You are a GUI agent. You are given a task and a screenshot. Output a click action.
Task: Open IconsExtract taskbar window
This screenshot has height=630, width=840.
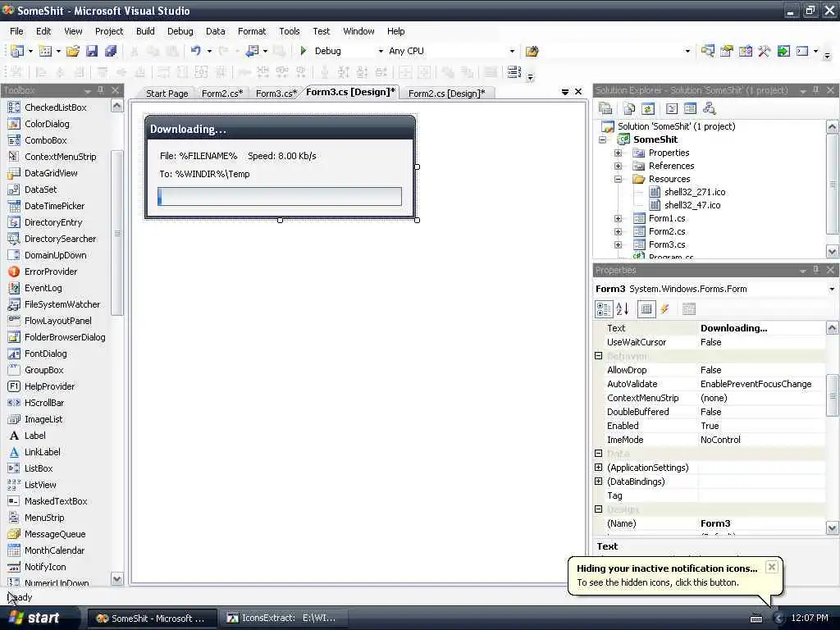tap(282, 618)
